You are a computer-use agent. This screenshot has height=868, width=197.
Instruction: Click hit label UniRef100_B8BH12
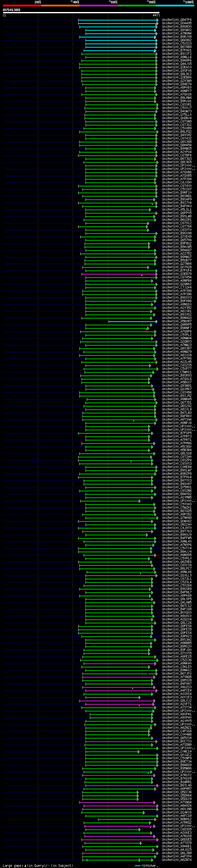[177, 819]
